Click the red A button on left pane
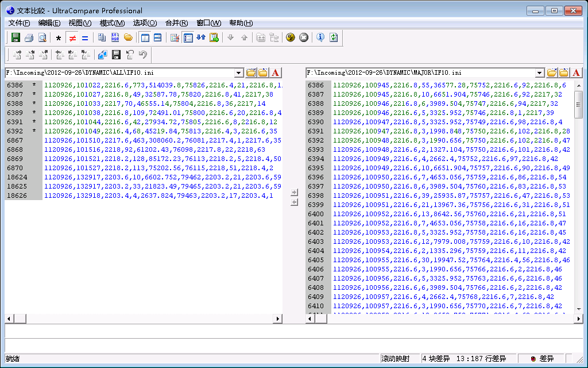 (x=276, y=72)
